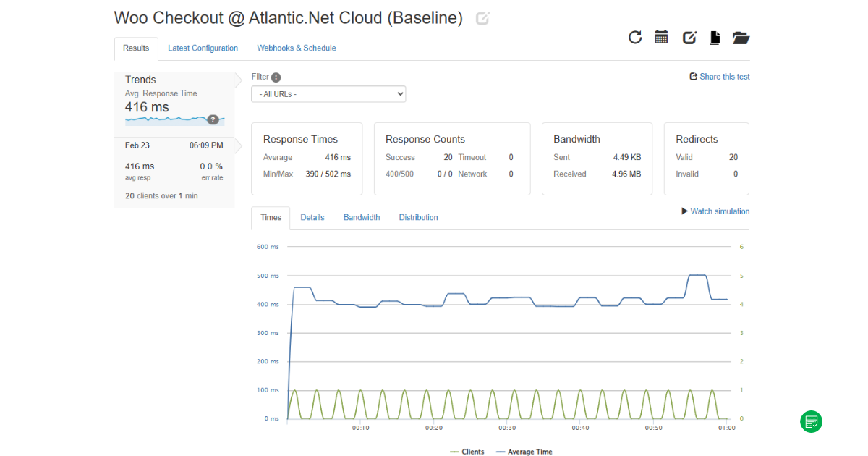Click the Filter help info icon

[x=276, y=77]
